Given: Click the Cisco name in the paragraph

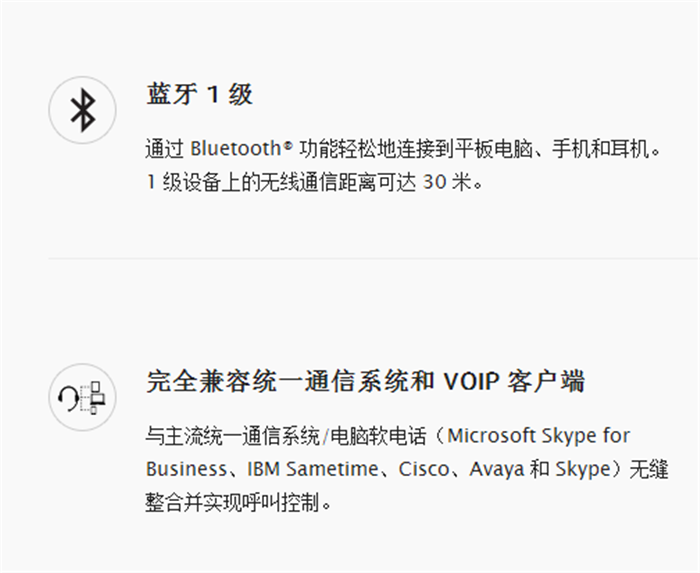Looking at the screenshot, I should [423, 469].
